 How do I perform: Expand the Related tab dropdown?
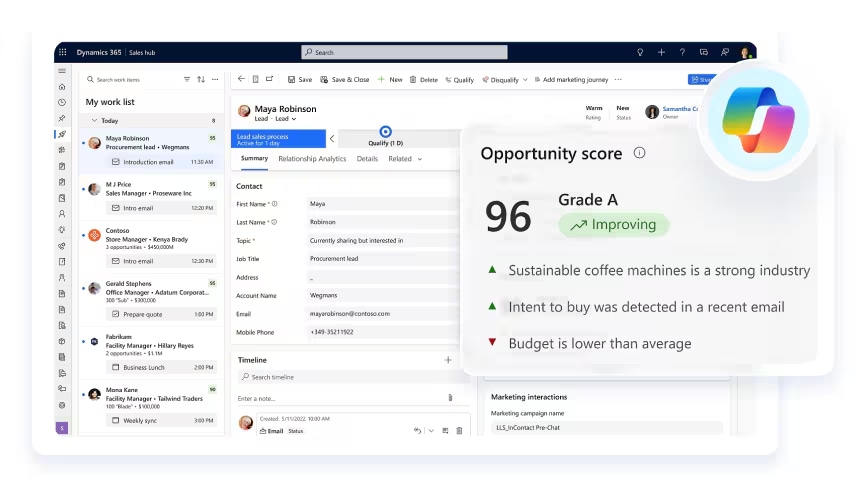coord(419,159)
